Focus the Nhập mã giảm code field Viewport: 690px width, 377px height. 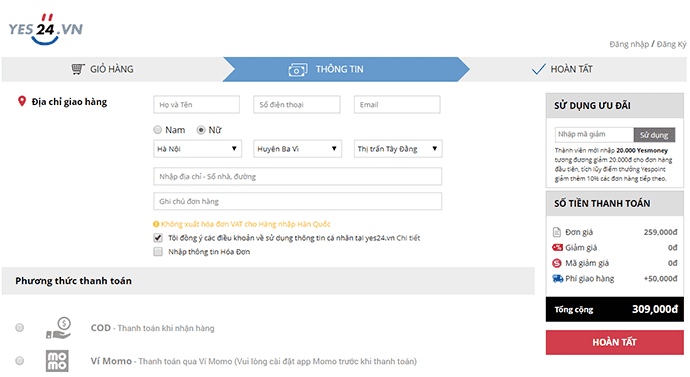[x=595, y=134]
